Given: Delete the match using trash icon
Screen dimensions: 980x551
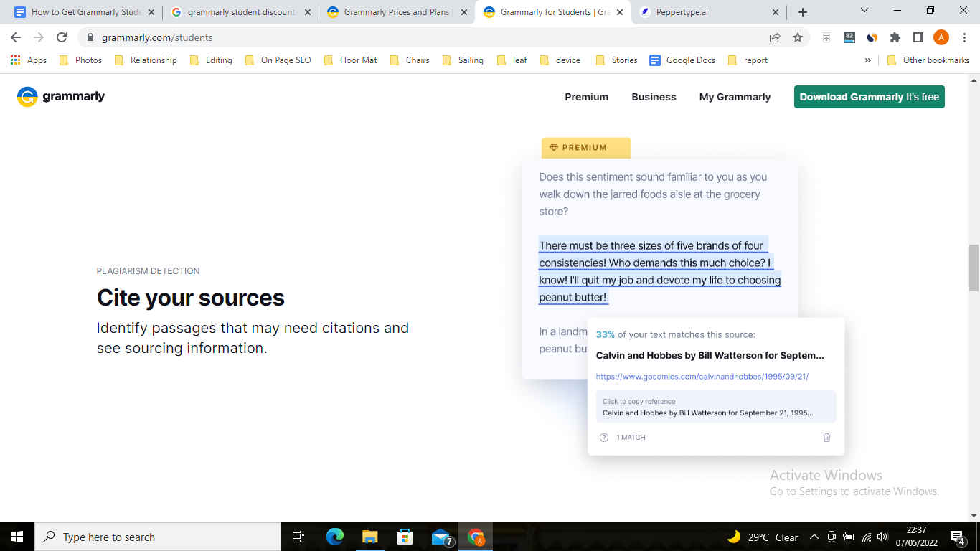Looking at the screenshot, I should [x=826, y=437].
